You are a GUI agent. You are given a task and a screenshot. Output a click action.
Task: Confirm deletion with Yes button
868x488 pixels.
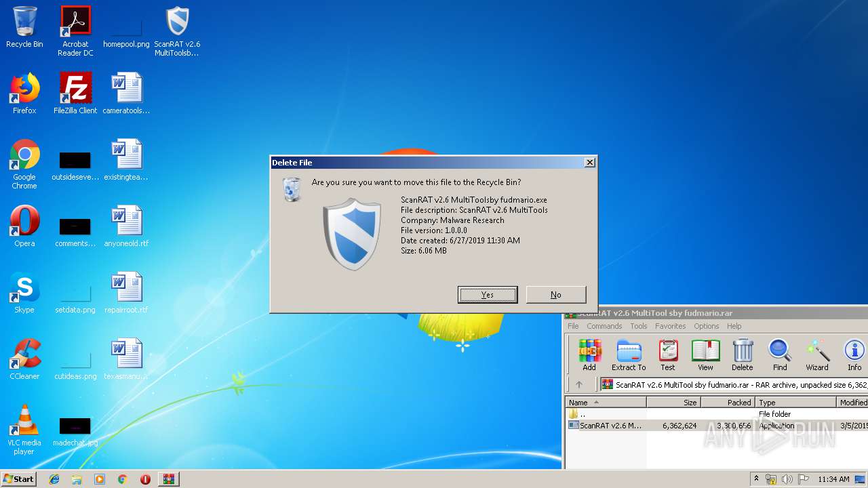[x=488, y=295]
